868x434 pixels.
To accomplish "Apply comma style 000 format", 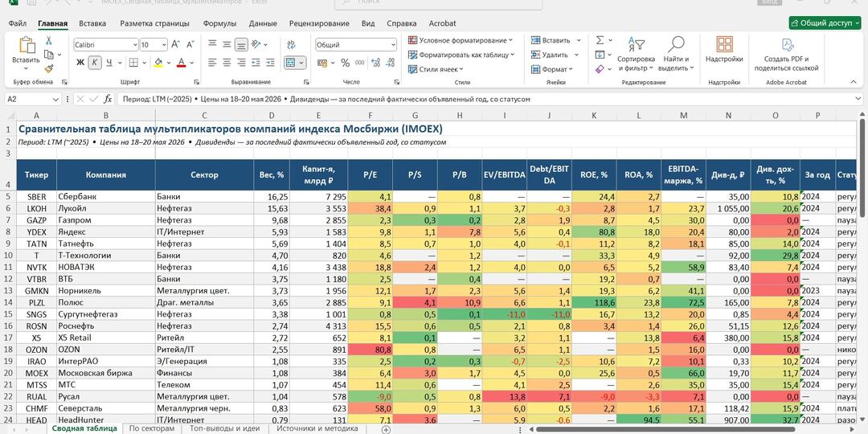I will click(359, 63).
